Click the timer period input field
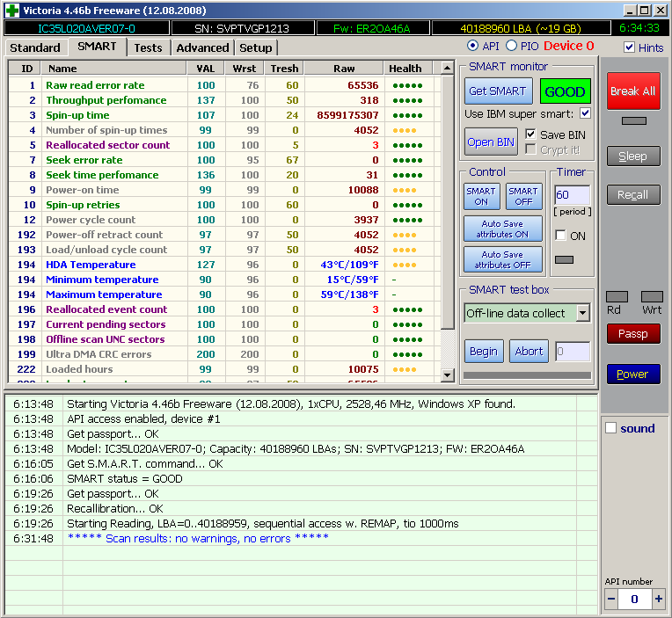 point(572,195)
